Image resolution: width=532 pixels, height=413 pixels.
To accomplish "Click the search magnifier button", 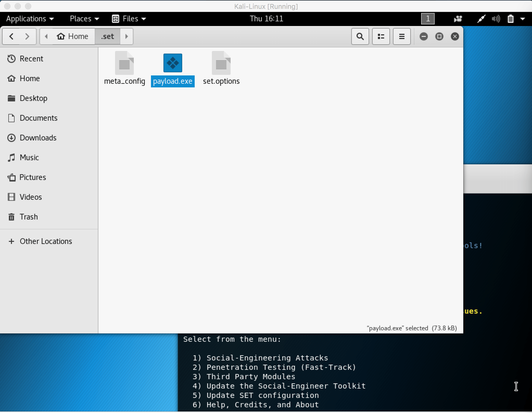I will (x=360, y=36).
